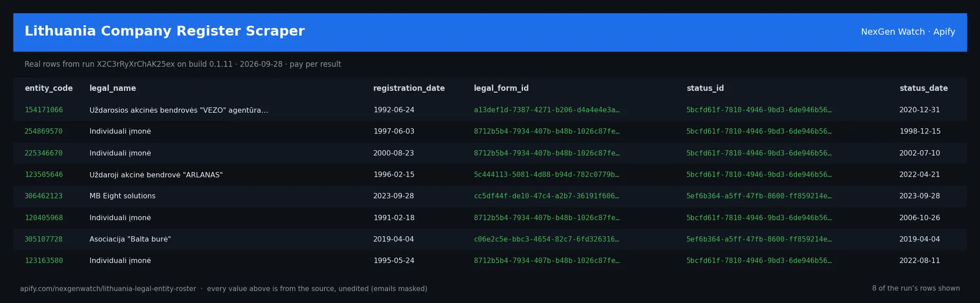Click entity code 123163580
This screenshot has width=980, height=303.
click(44, 261)
